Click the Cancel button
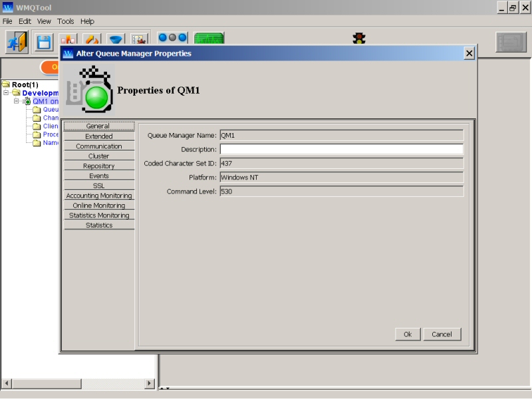This screenshot has width=532, height=399. 442,334
